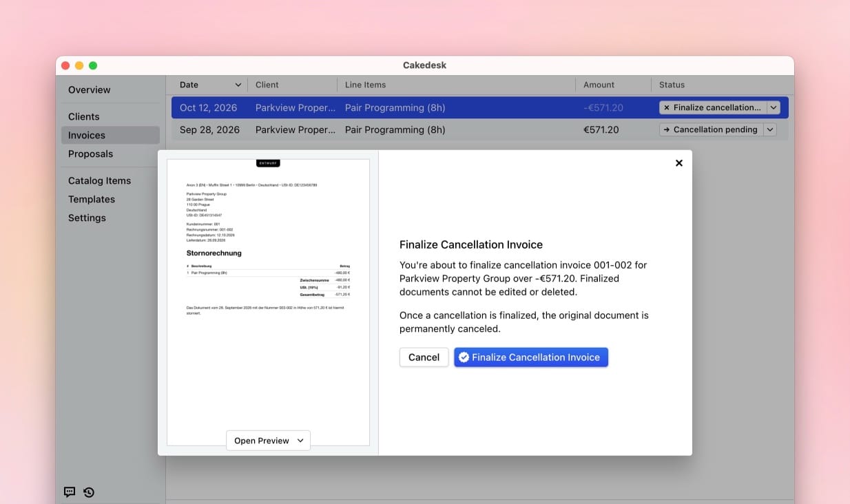Close the Finalize Cancellation dialog with X
850x504 pixels.
point(679,163)
